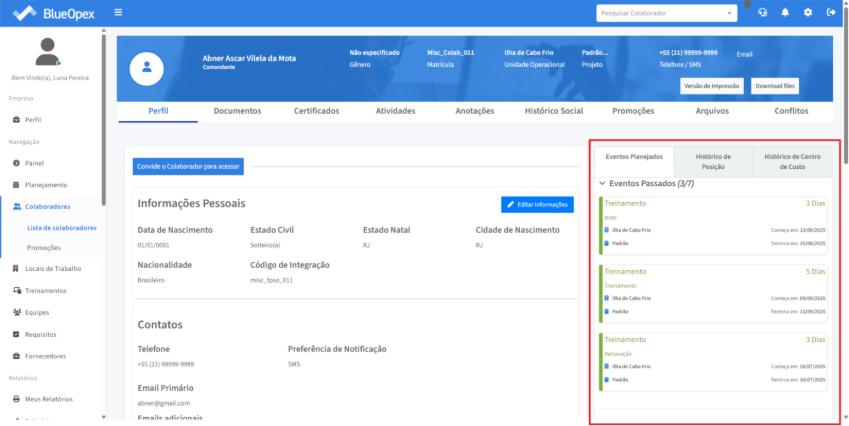
Task: Open the headset support icon
Action: coord(763,13)
